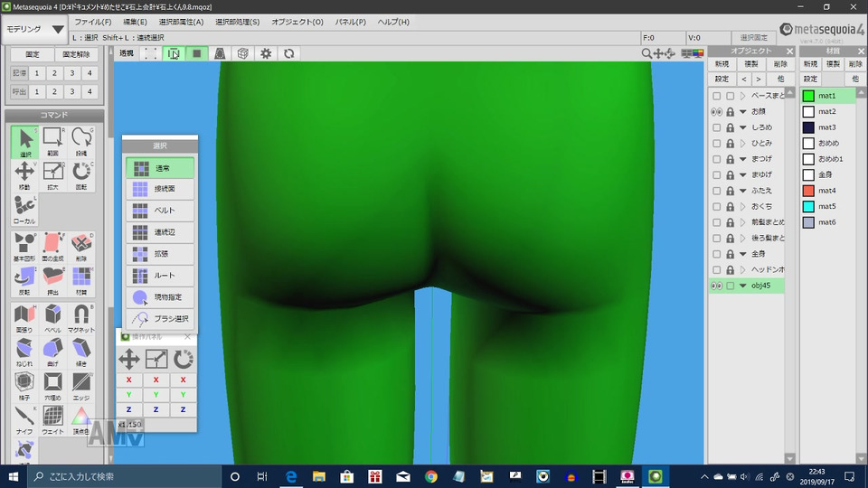Viewport: 868px width, 488px height.
Task: Toggle visibility box of しろめ object
Action: click(716, 127)
